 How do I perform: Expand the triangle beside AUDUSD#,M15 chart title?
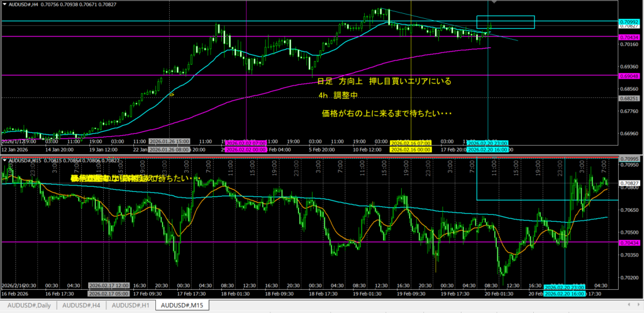click(4, 160)
